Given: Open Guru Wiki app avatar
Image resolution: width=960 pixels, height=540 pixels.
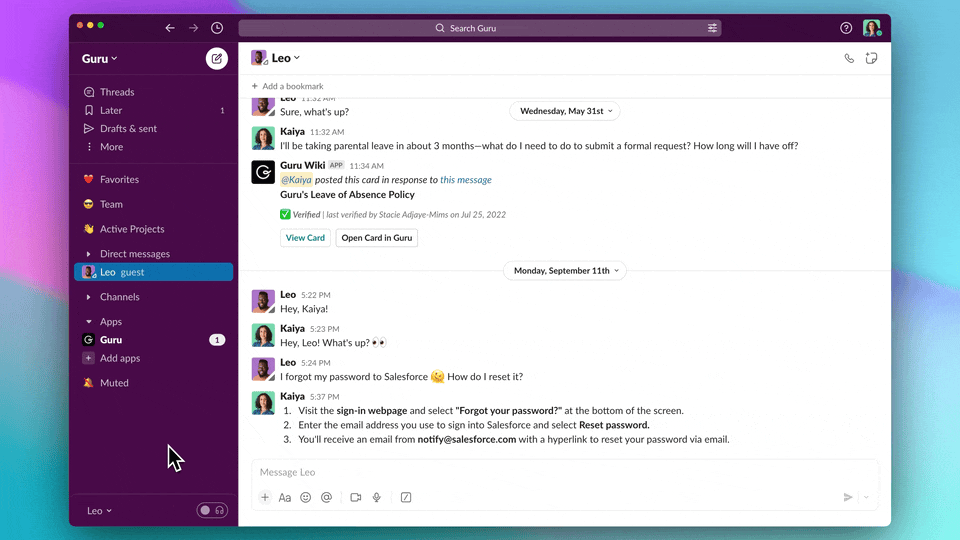Looking at the screenshot, I should pyautogui.click(x=263, y=172).
